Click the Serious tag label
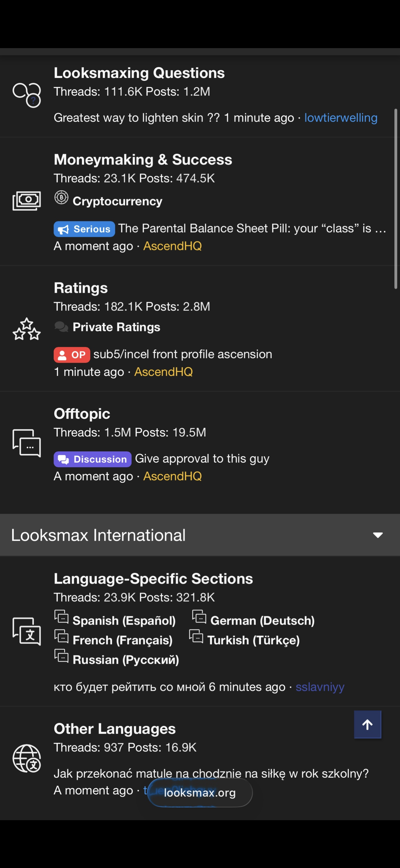The image size is (400, 868). 84,229
